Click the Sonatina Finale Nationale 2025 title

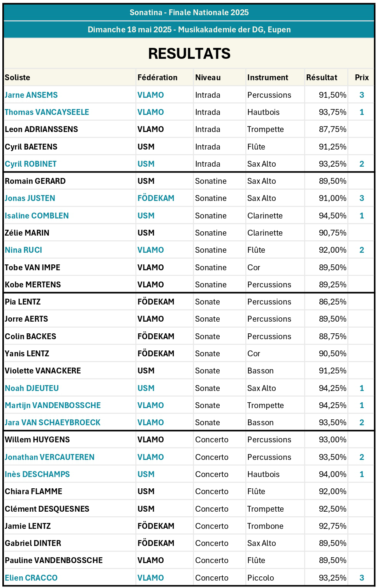pos(189,12)
